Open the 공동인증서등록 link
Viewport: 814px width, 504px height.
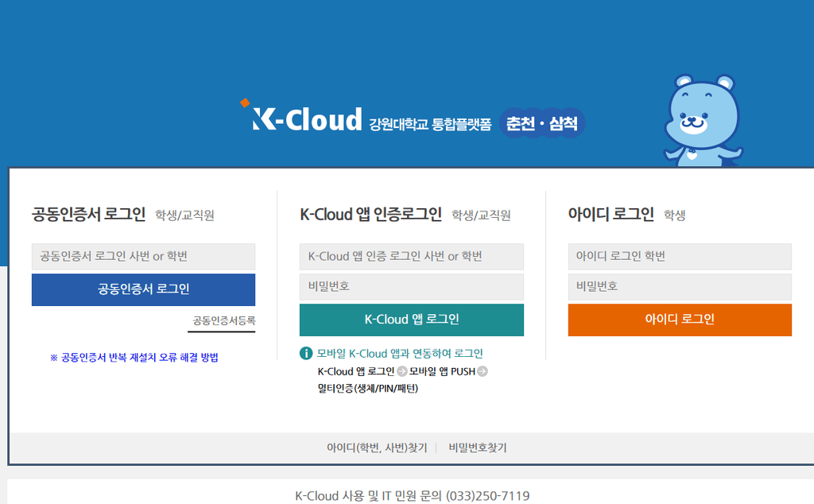tap(223, 321)
